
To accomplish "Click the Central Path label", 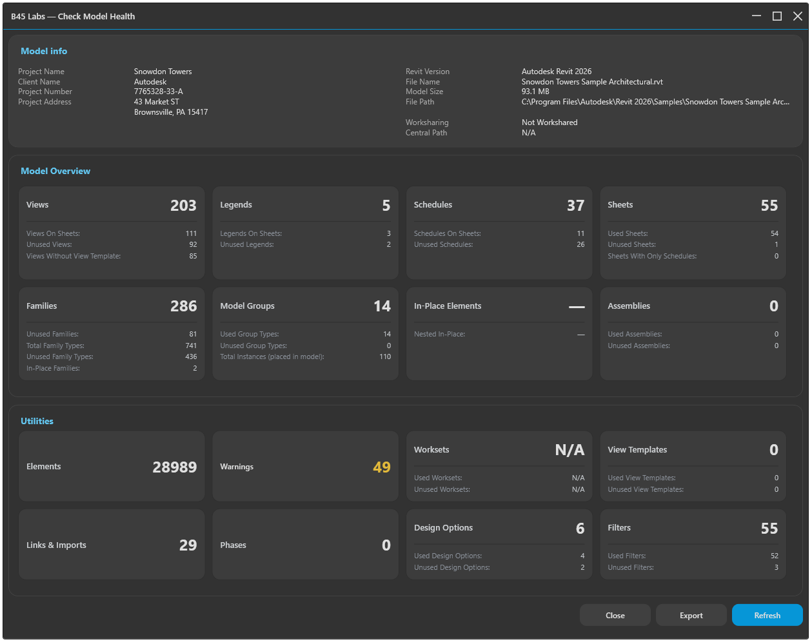I will 426,133.
